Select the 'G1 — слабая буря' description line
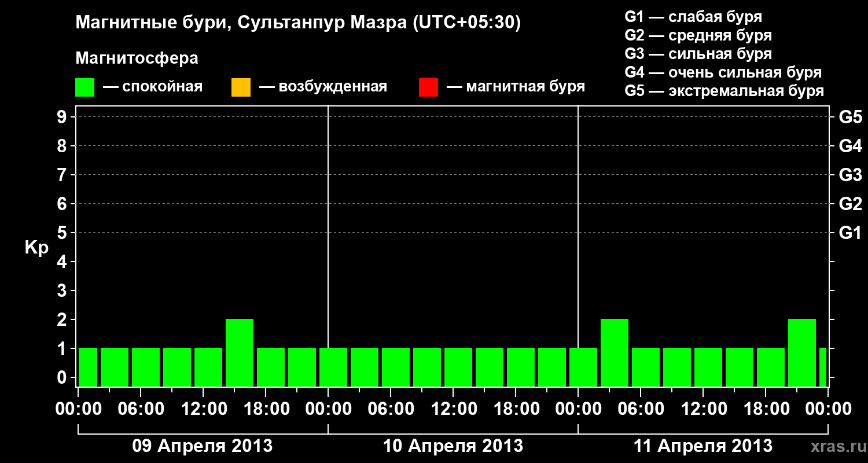Screen dimensions: 868x463 point(693,17)
